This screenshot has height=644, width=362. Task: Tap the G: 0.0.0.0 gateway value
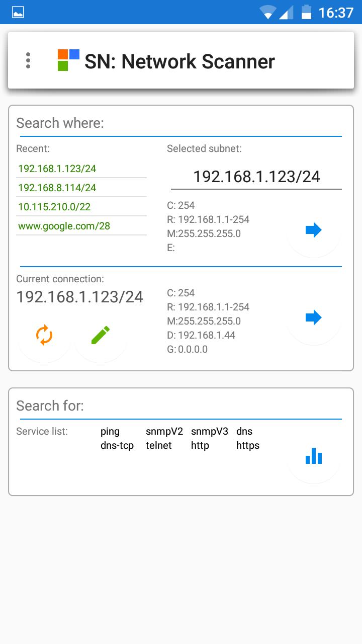[187, 349]
